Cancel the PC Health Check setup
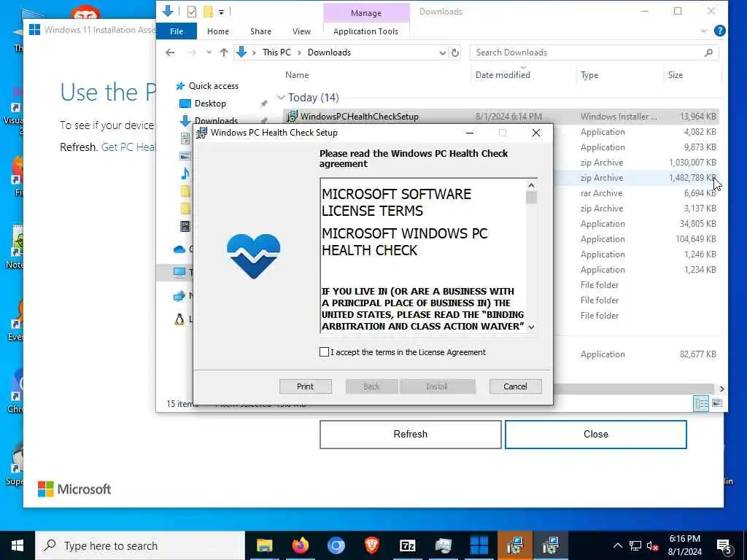Screen dimensions: 747x560 [x=515, y=386]
